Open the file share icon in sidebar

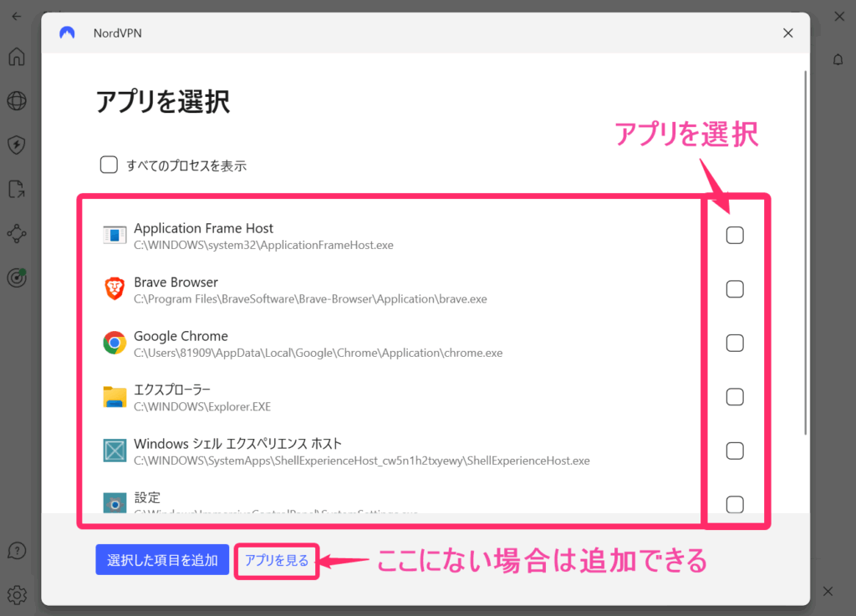pyautogui.click(x=17, y=190)
